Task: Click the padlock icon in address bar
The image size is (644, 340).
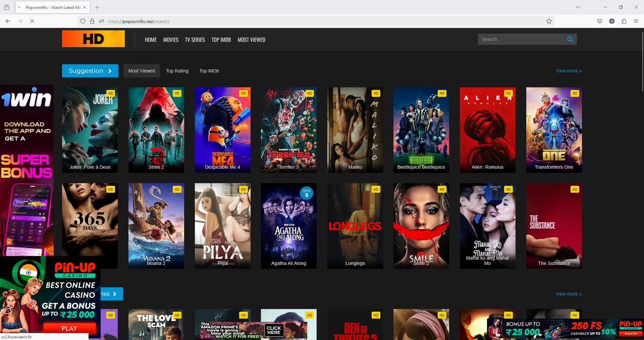Action: (x=92, y=21)
